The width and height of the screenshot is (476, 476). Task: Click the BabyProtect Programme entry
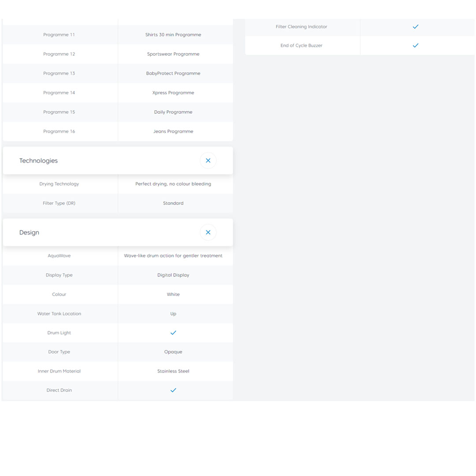[x=173, y=74]
